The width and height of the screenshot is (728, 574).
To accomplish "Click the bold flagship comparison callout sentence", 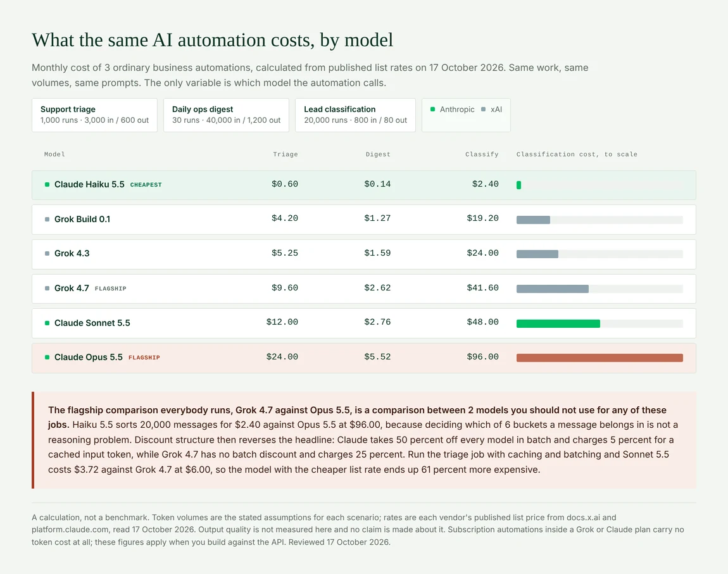I will pyautogui.click(x=357, y=417).
